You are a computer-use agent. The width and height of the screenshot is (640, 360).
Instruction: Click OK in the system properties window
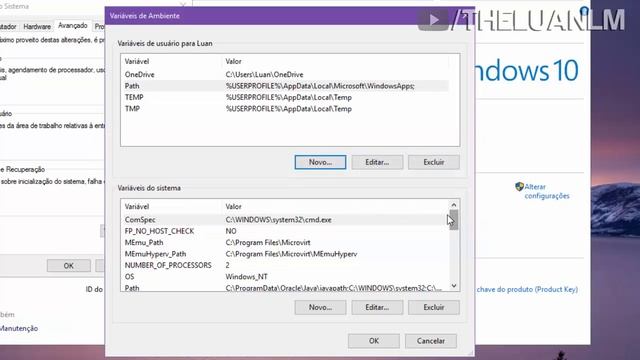(x=69, y=266)
